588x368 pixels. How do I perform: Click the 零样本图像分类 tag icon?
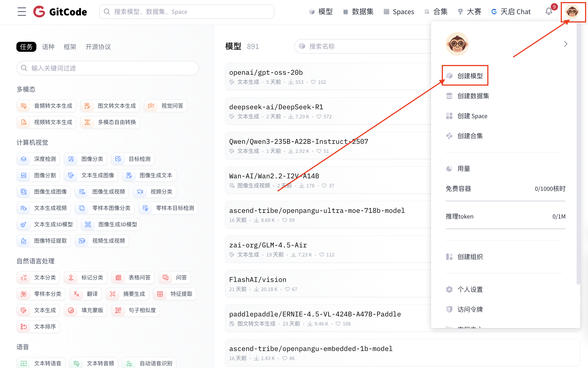pyautogui.click(x=82, y=208)
